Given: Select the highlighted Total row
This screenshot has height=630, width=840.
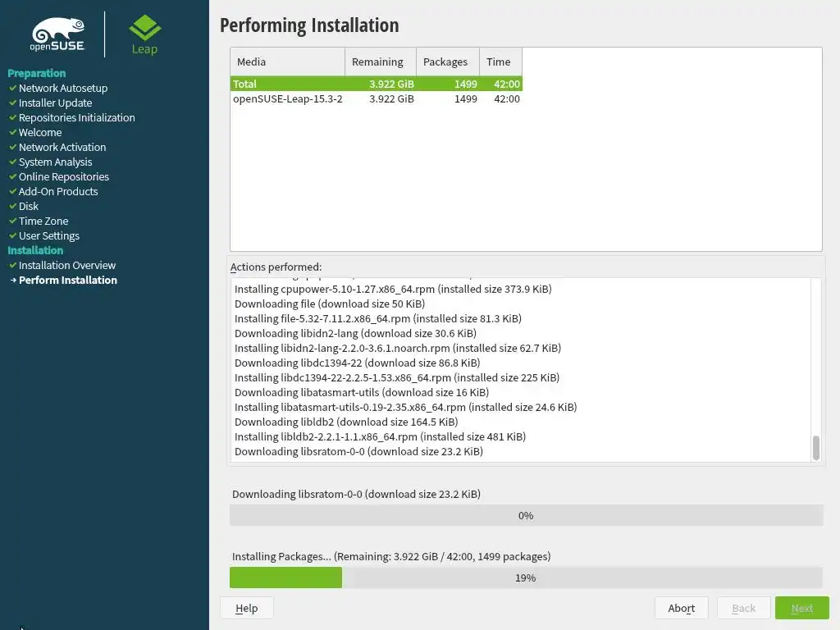Looking at the screenshot, I should click(x=376, y=84).
